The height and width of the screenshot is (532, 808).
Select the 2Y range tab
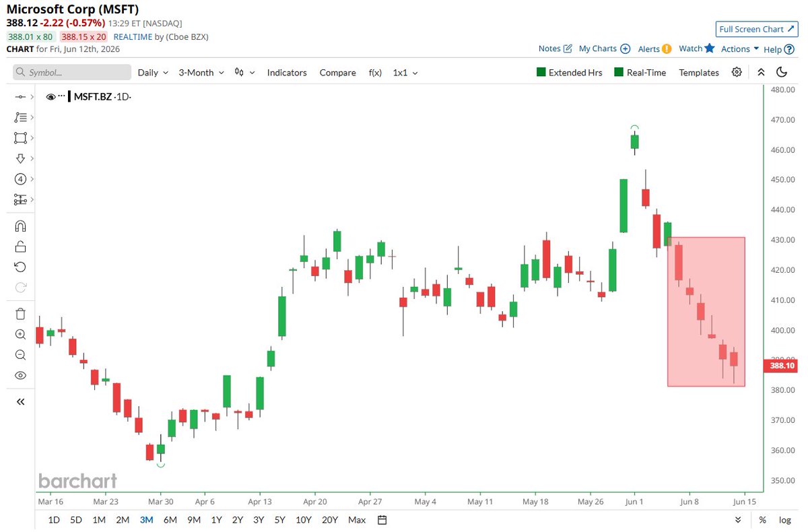238,520
